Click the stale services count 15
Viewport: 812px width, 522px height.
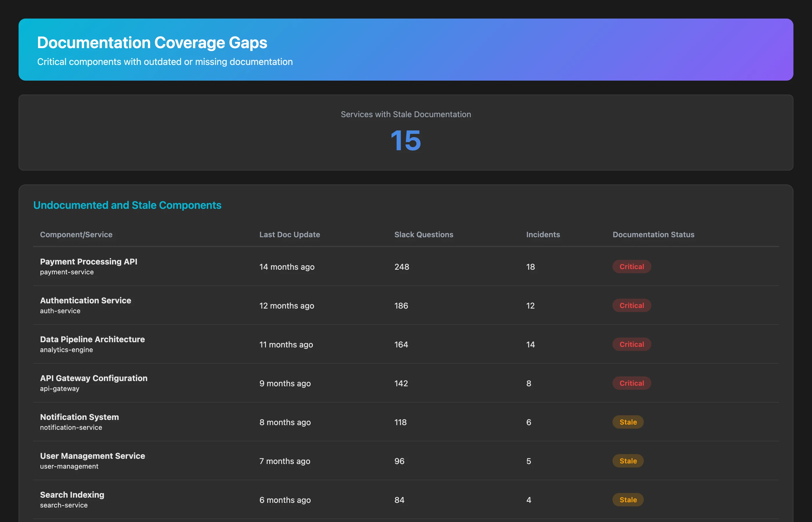point(406,140)
